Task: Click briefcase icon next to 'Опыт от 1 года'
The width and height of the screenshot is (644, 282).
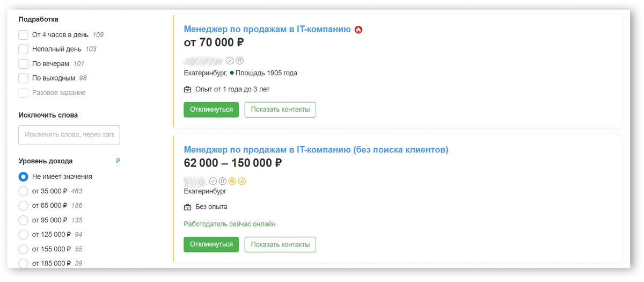Action: [187, 89]
